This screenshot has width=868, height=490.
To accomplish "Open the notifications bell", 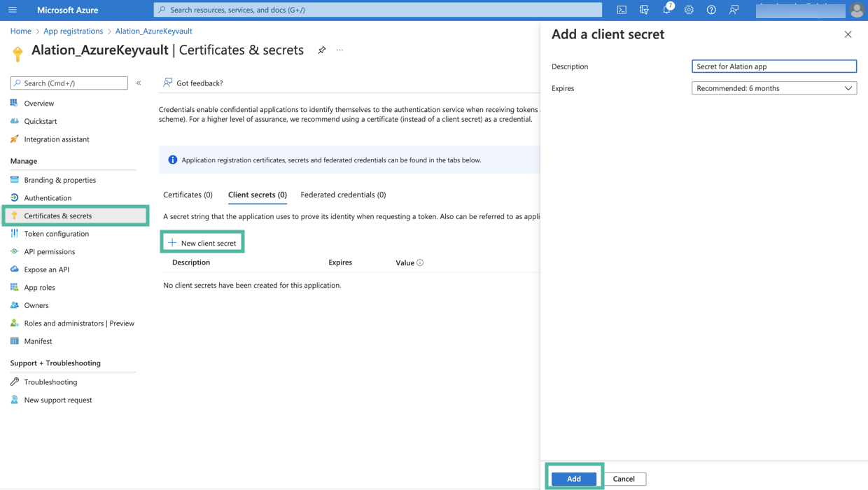I will [666, 10].
